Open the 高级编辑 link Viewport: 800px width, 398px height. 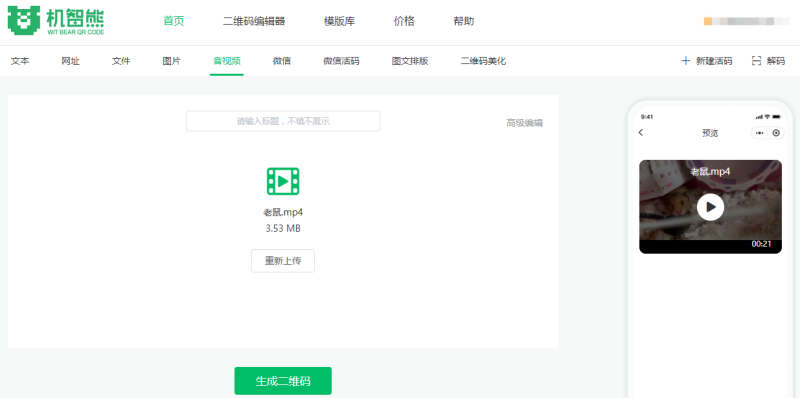pos(524,123)
